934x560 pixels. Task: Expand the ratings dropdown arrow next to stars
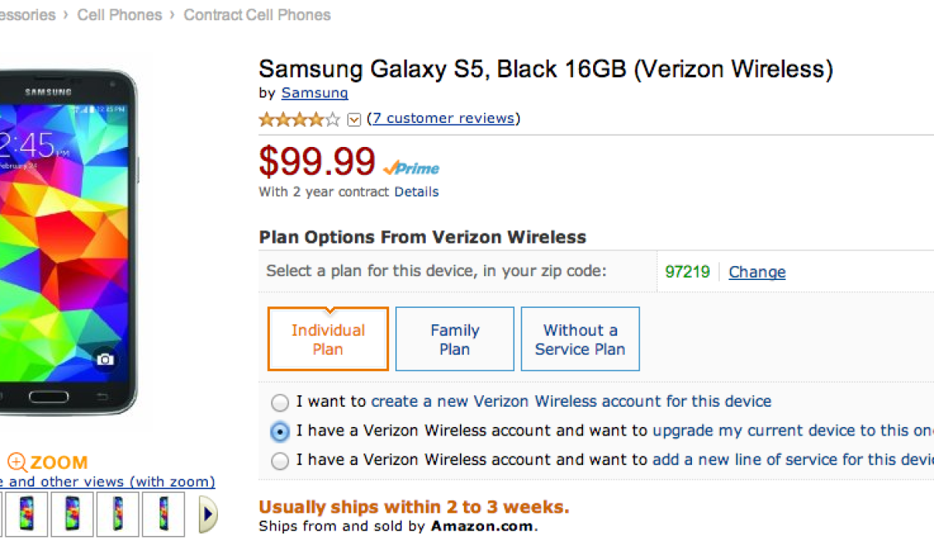pos(354,119)
